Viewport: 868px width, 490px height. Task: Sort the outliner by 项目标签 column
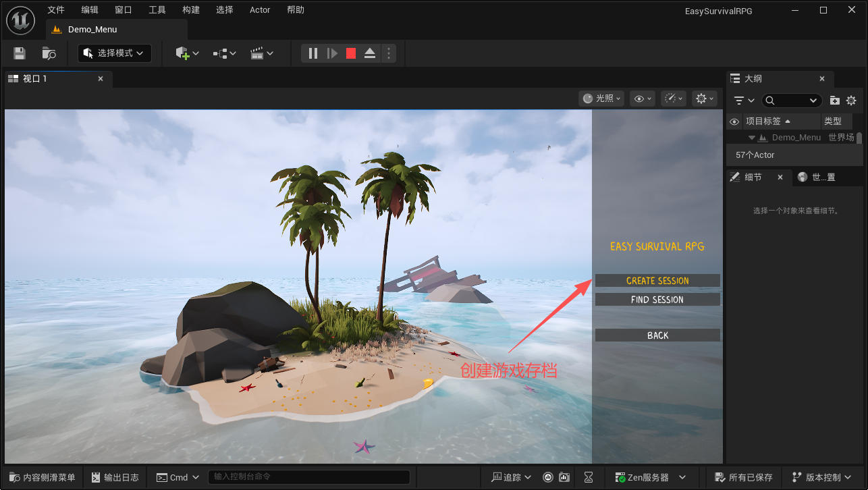[x=781, y=121]
